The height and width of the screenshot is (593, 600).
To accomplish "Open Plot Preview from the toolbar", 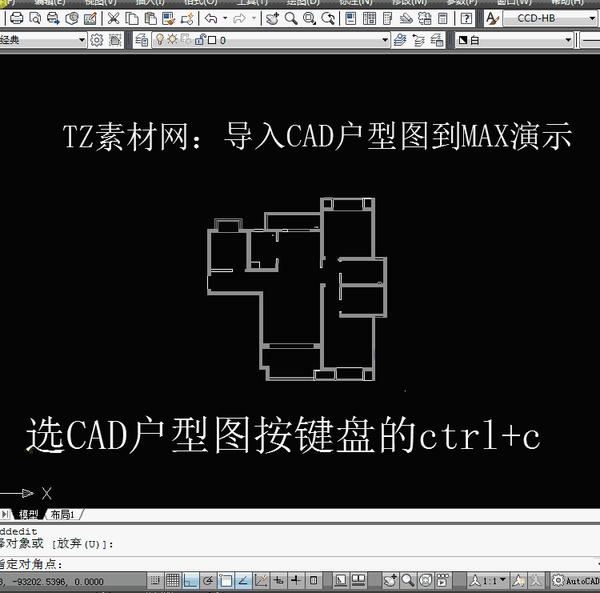I will tap(35, 18).
